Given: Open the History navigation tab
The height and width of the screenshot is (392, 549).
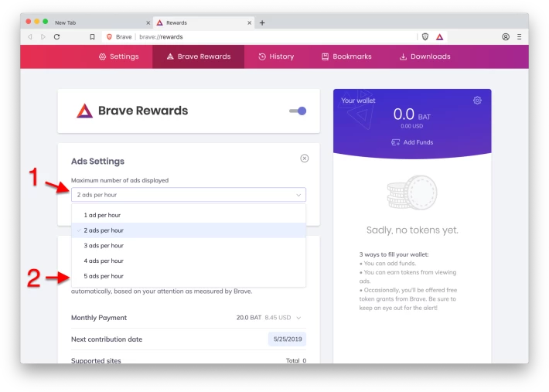Looking at the screenshot, I should pyautogui.click(x=276, y=56).
